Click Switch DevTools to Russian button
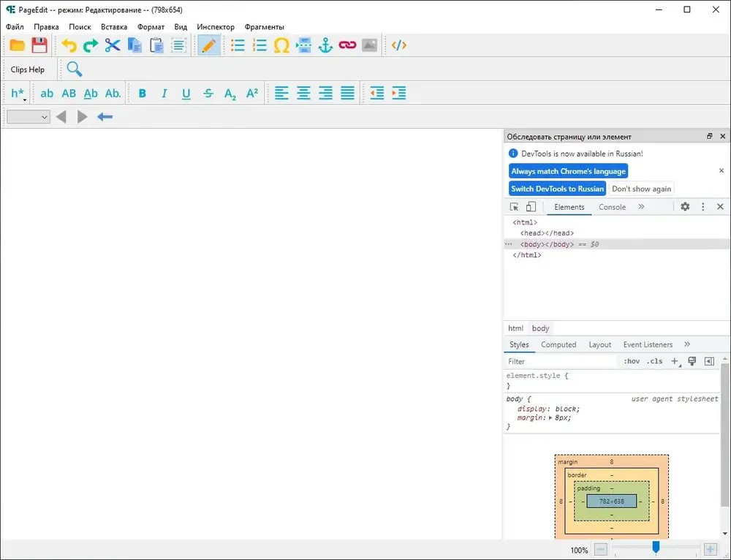This screenshot has height=560, width=731. pyautogui.click(x=558, y=189)
